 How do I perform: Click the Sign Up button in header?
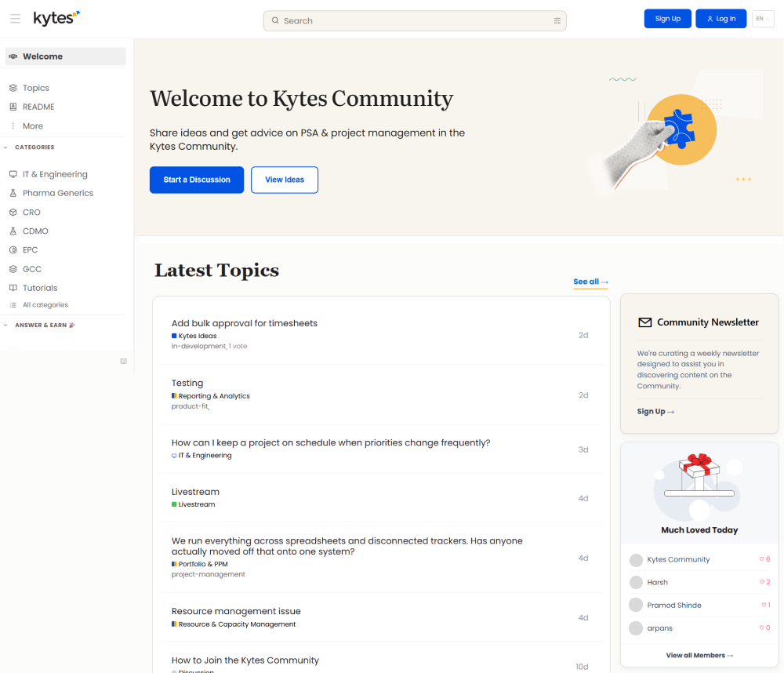click(x=667, y=19)
